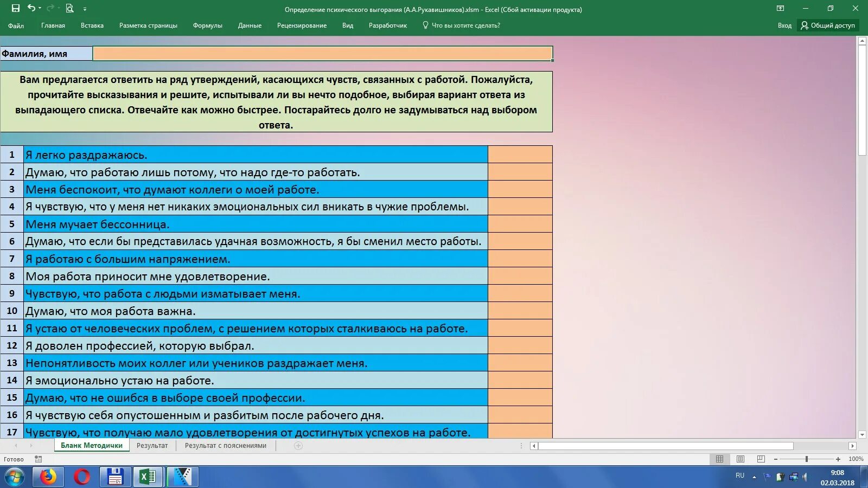The height and width of the screenshot is (488, 868).
Task: Click the vertical scrollbar down arrow
Action: point(862,434)
